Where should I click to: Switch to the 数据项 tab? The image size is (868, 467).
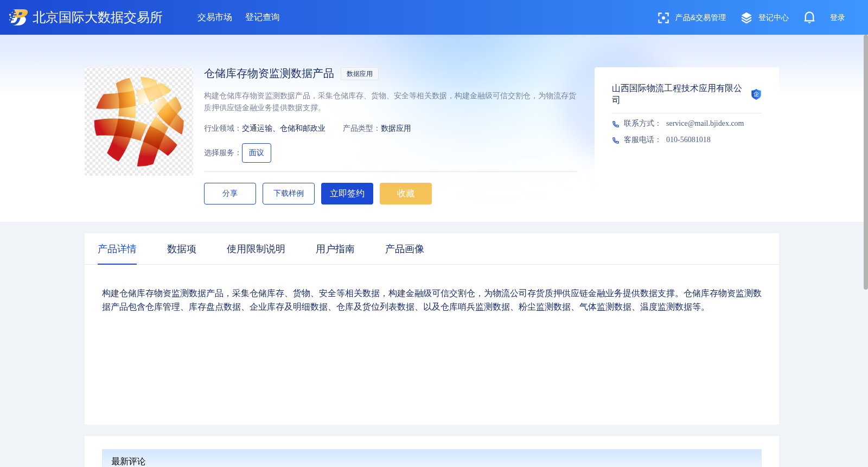(x=182, y=249)
